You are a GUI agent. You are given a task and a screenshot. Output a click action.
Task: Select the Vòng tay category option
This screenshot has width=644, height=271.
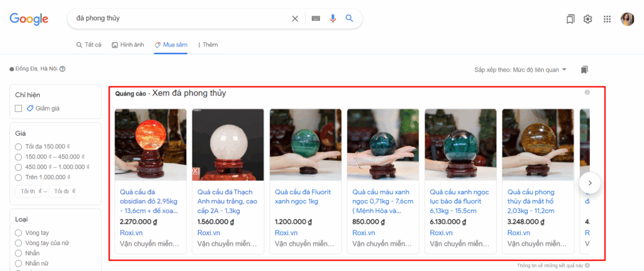(x=19, y=233)
